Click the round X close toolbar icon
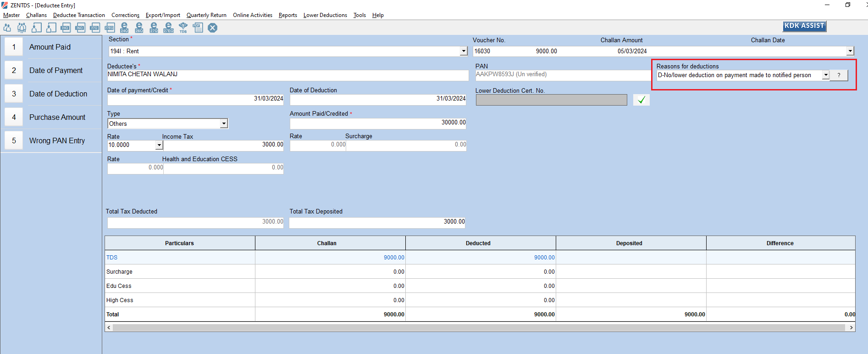 point(212,28)
